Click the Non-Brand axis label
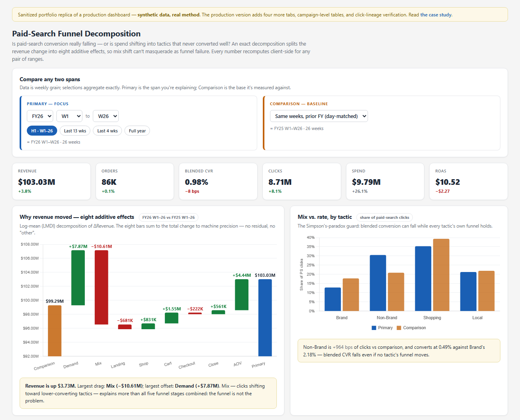520x420 pixels. tap(387, 318)
